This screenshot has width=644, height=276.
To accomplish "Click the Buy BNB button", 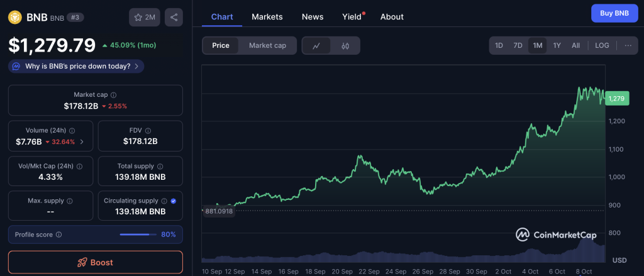I will click(x=614, y=13).
